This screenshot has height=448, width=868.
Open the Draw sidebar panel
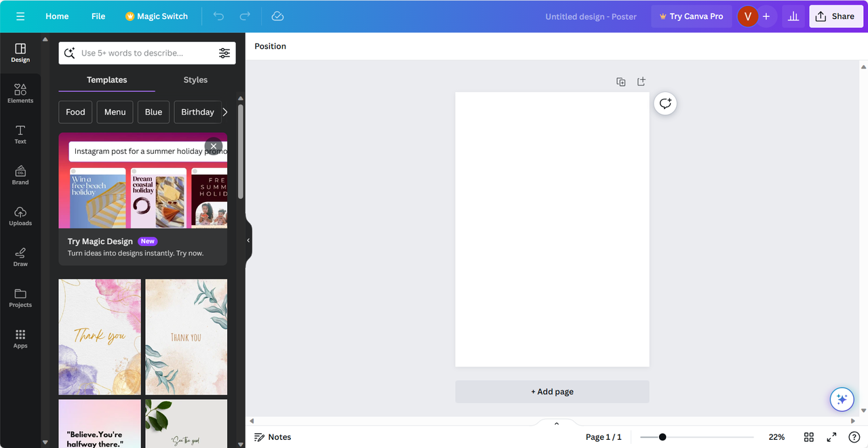(x=20, y=257)
